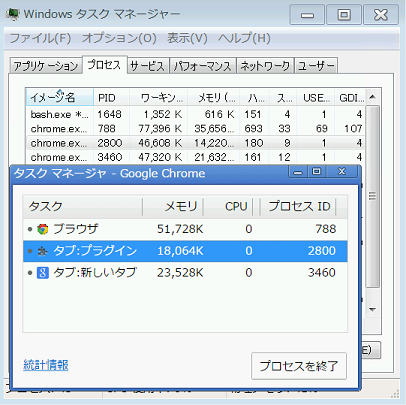Switch to the サービス tab
Screen dimensions: 406x405
(x=148, y=66)
